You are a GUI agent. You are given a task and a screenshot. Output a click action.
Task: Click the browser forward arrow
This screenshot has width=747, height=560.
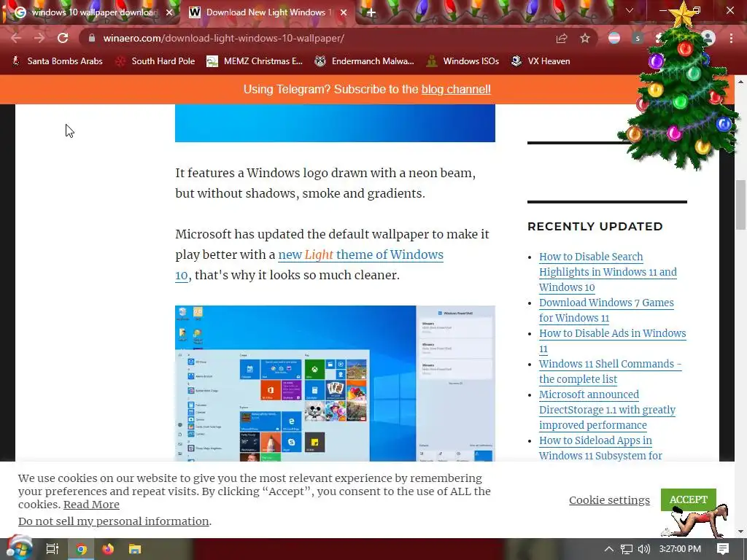point(39,38)
